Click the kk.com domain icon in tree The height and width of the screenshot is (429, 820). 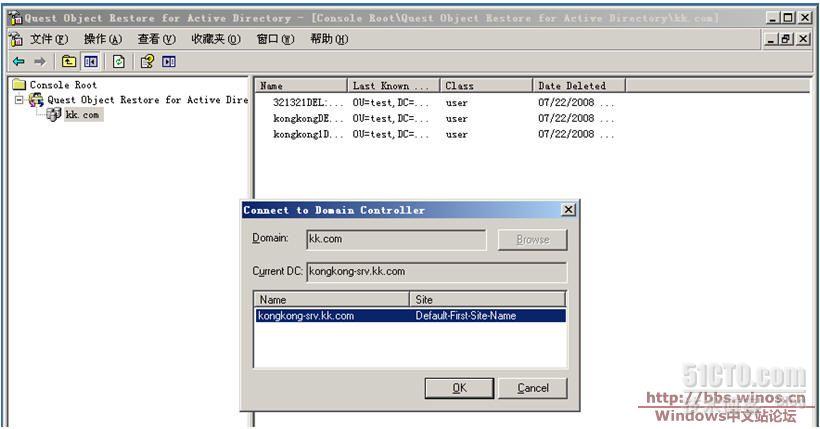point(53,114)
